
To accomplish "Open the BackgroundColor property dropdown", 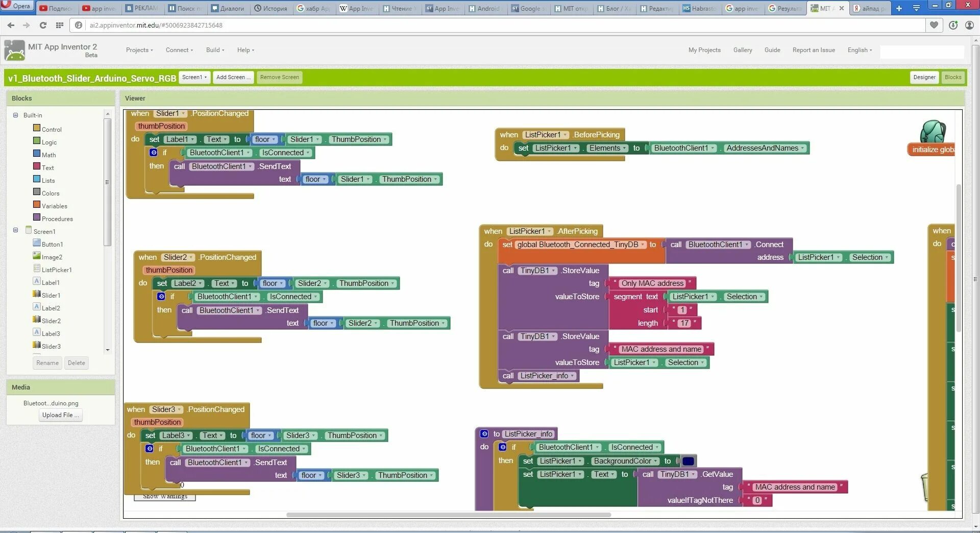I will click(x=625, y=461).
